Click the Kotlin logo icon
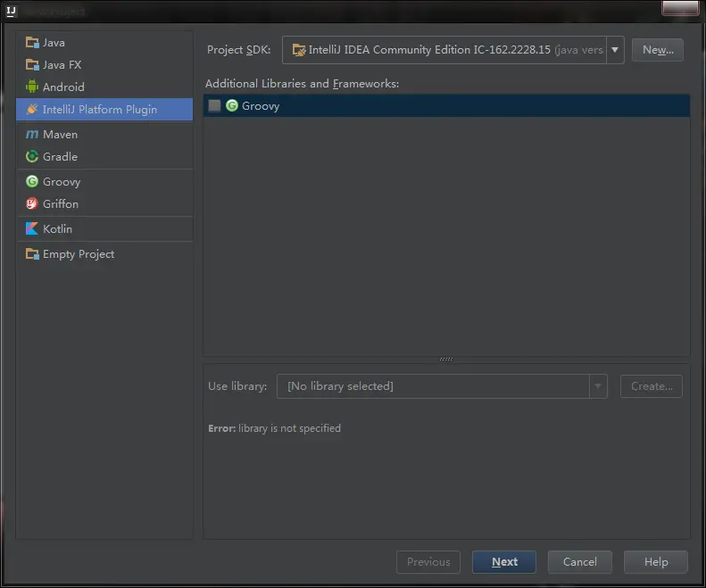The width and height of the screenshot is (706, 588). click(x=32, y=228)
